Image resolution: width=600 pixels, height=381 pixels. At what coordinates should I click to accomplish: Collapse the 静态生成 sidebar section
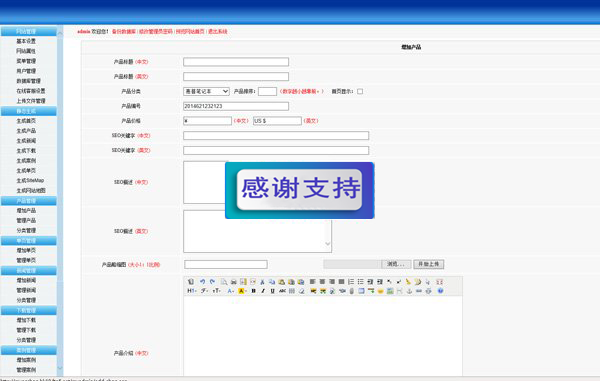[29, 111]
